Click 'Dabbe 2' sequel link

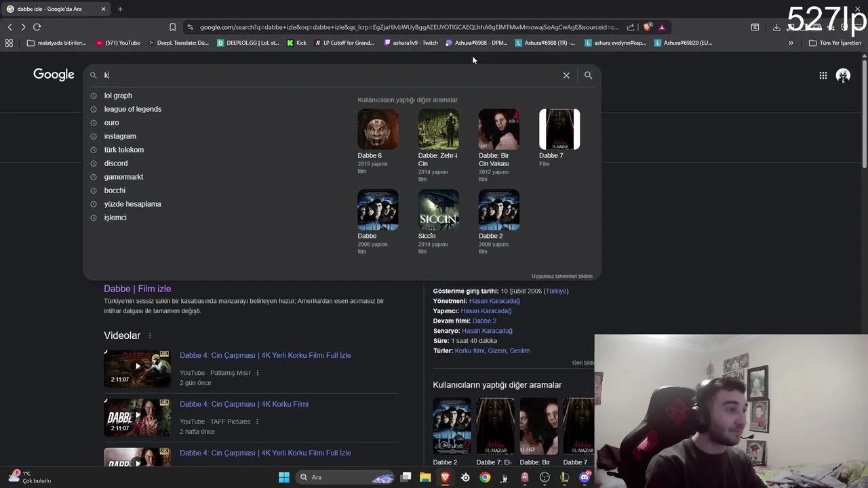pos(484,321)
